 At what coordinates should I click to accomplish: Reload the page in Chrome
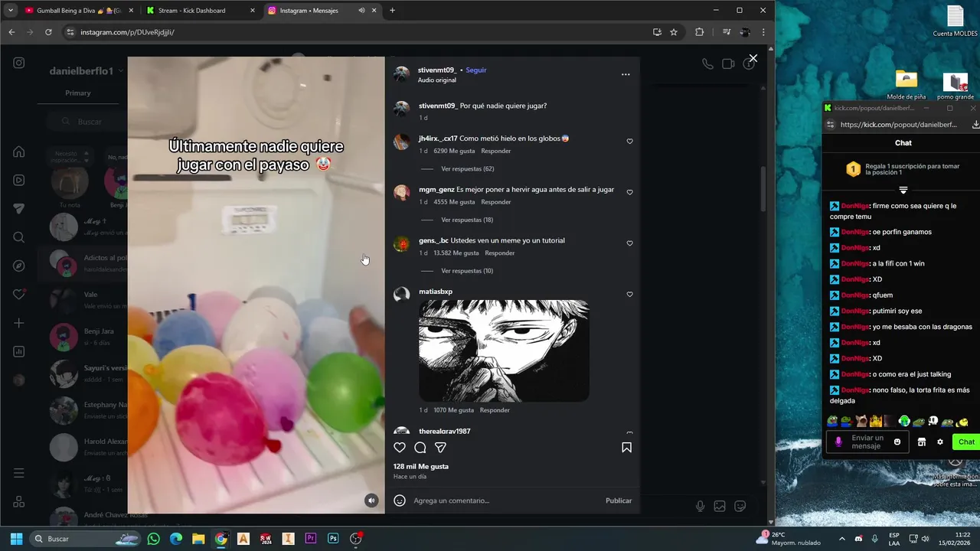48,32
